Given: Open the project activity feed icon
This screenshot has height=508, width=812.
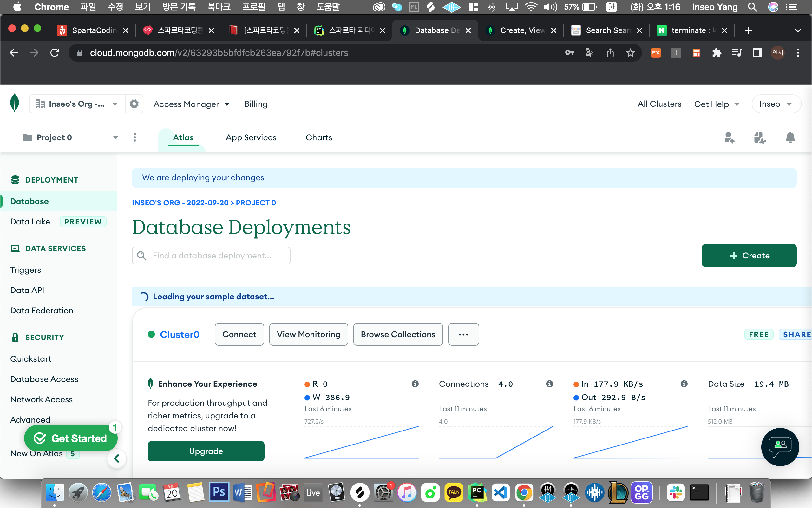Looking at the screenshot, I should tap(760, 137).
